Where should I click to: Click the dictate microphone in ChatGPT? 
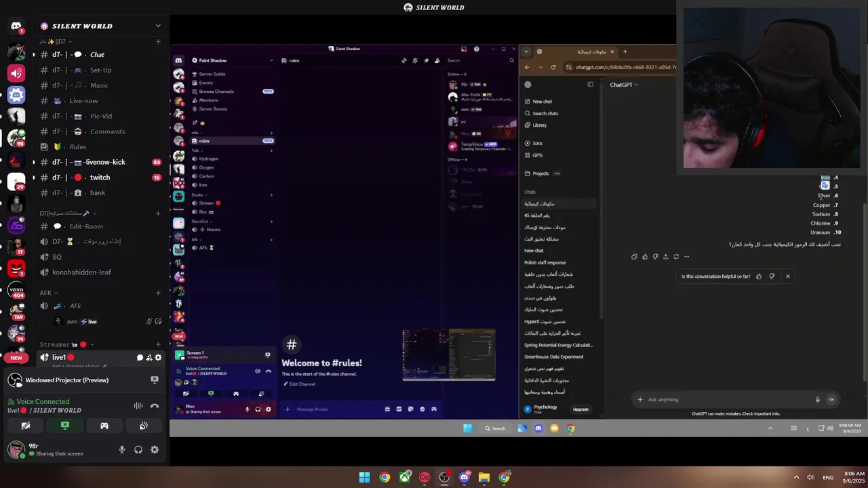point(817,399)
